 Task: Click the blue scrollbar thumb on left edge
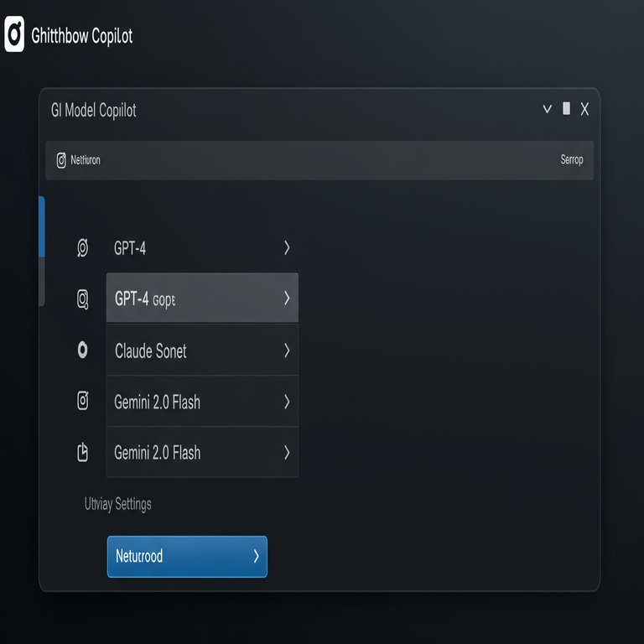click(x=41, y=226)
